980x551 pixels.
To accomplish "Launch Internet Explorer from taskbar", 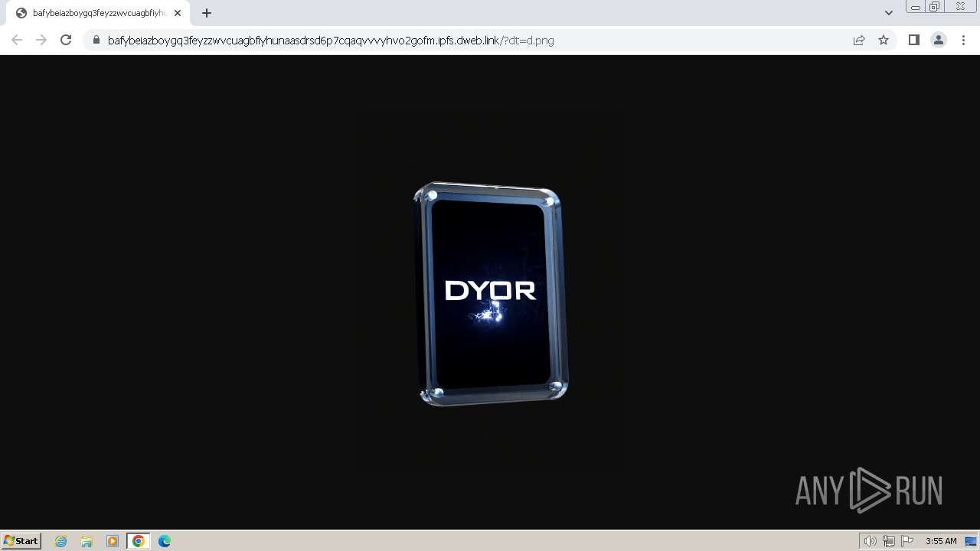I will pyautogui.click(x=61, y=541).
